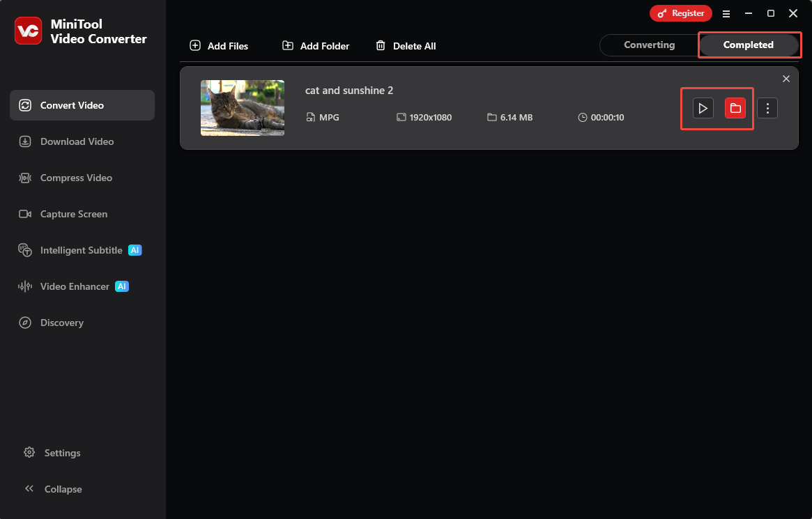Close the MiniTool Video Converter window
Screen dimensions: 812x519
click(793, 13)
